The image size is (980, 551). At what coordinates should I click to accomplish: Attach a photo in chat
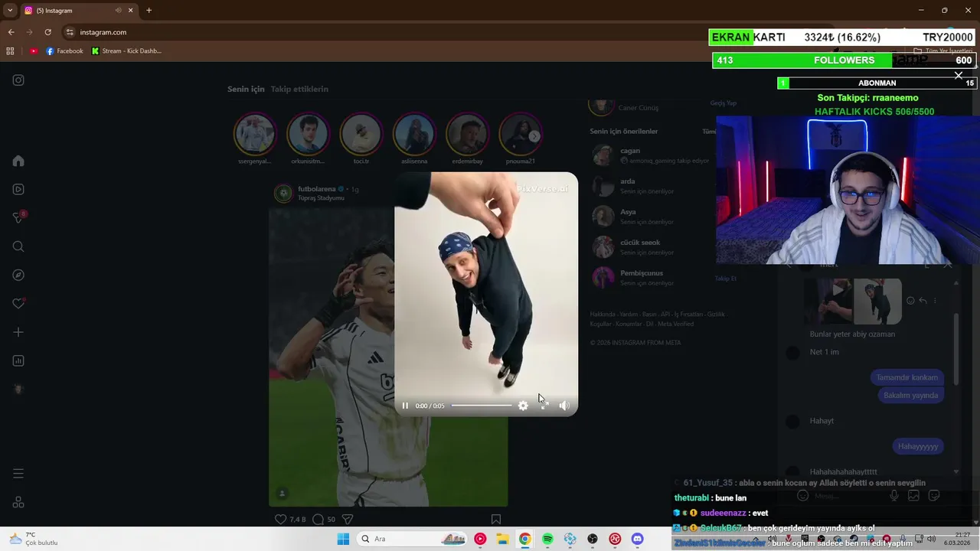click(913, 496)
